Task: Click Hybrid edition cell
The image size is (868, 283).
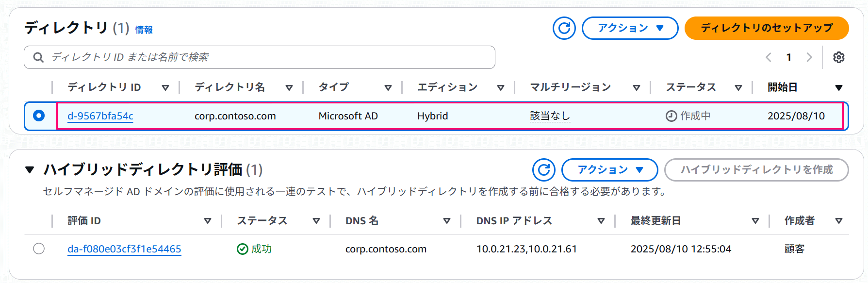Action: [x=433, y=116]
